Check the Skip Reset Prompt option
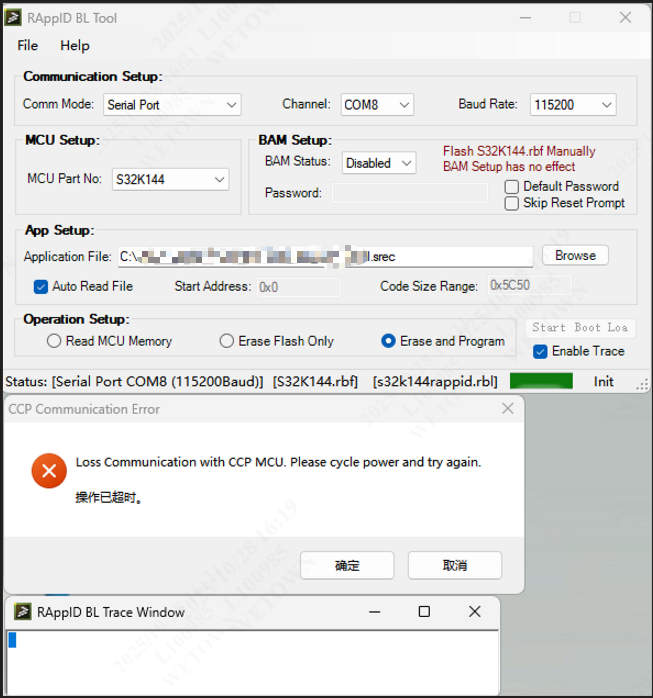653x698 pixels. [x=511, y=203]
